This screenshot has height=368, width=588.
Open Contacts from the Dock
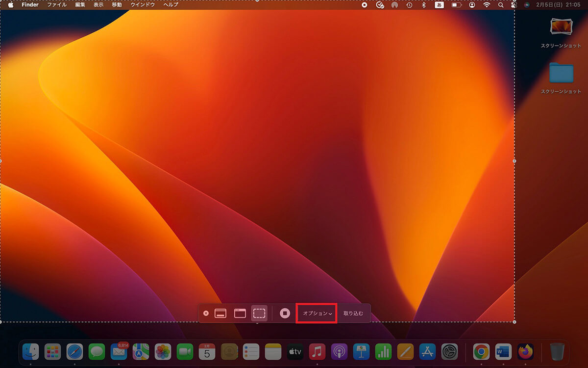tap(229, 351)
